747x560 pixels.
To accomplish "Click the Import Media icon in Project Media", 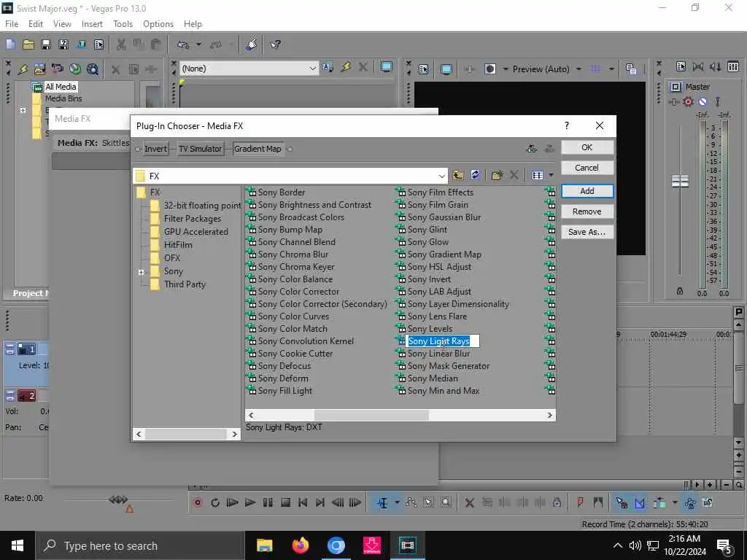I will point(39,69).
